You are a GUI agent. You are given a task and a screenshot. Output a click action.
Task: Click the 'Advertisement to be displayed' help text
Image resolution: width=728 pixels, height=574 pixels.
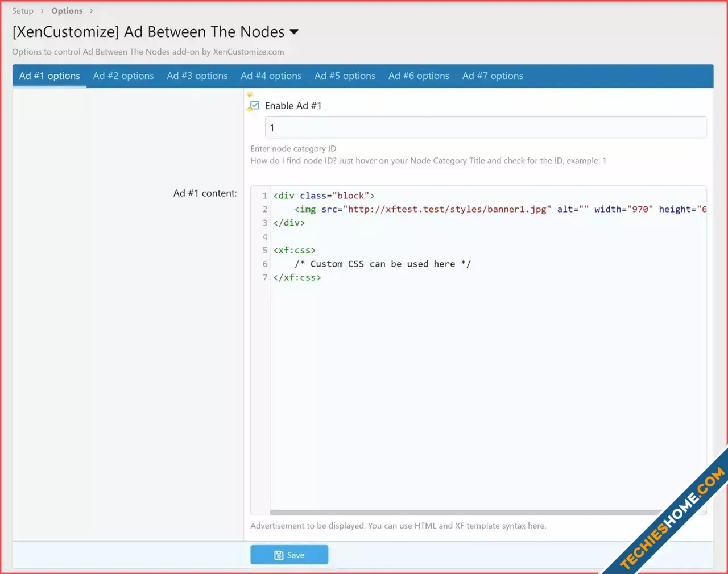point(398,526)
